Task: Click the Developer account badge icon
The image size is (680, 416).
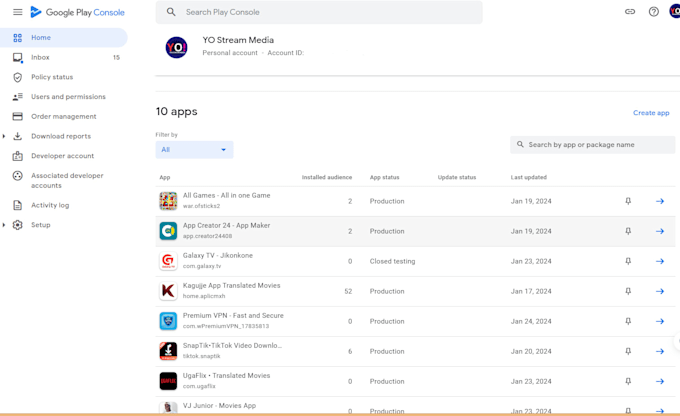Action: click(x=17, y=156)
